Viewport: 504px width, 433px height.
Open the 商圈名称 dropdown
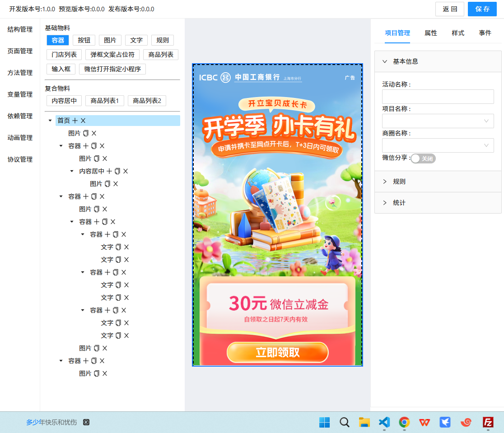438,145
